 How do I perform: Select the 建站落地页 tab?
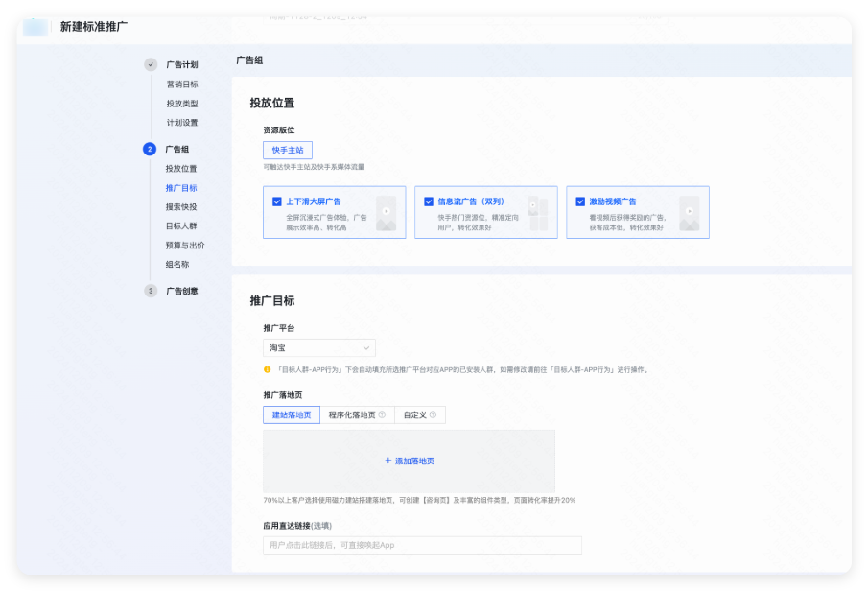pyautogui.click(x=292, y=414)
